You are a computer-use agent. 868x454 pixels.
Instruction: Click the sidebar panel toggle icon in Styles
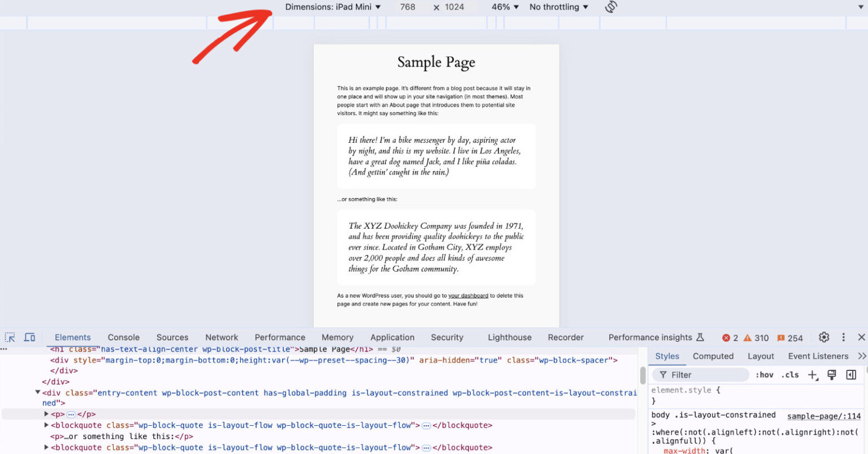pyautogui.click(x=850, y=374)
